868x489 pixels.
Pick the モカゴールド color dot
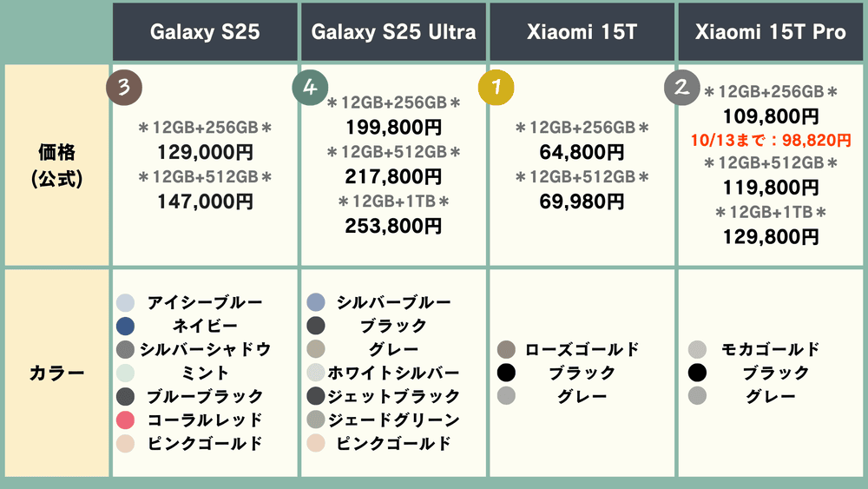pos(697,350)
